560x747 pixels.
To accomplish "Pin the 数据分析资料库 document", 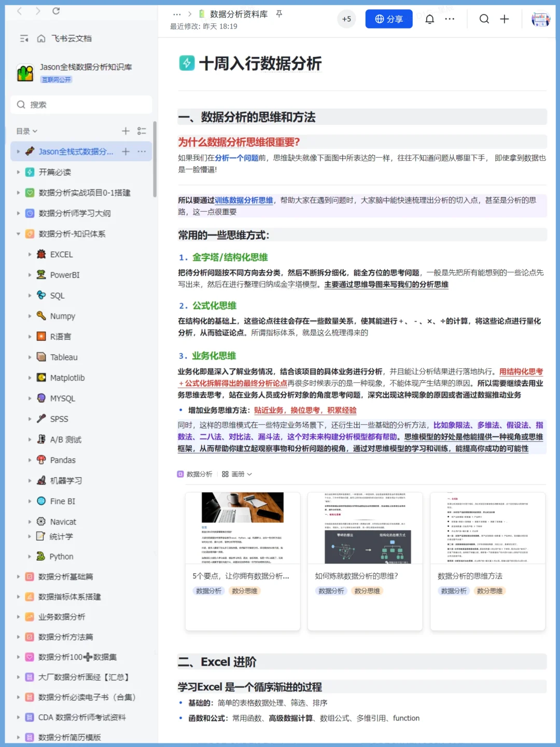I will (279, 14).
